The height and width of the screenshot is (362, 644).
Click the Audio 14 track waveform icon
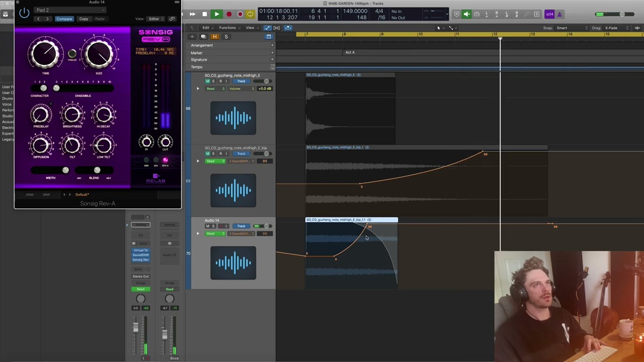(233, 262)
